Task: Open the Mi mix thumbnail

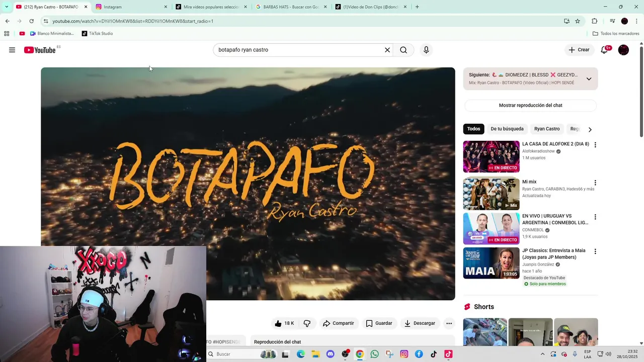Action: (x=491, y=194)
